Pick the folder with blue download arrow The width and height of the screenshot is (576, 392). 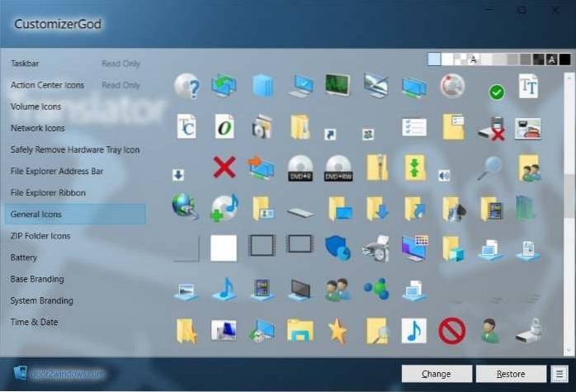click(x=377, y=209)
